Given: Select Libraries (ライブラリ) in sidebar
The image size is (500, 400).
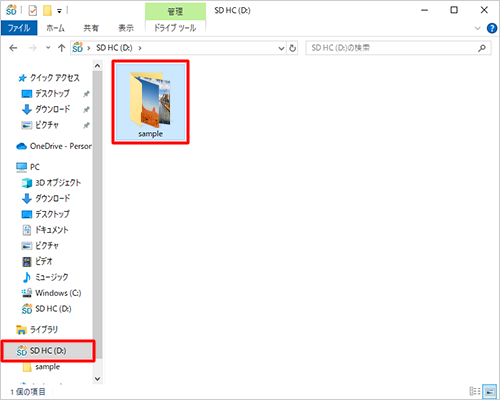Looking at the screenshot, I should (x=44, y=330).
